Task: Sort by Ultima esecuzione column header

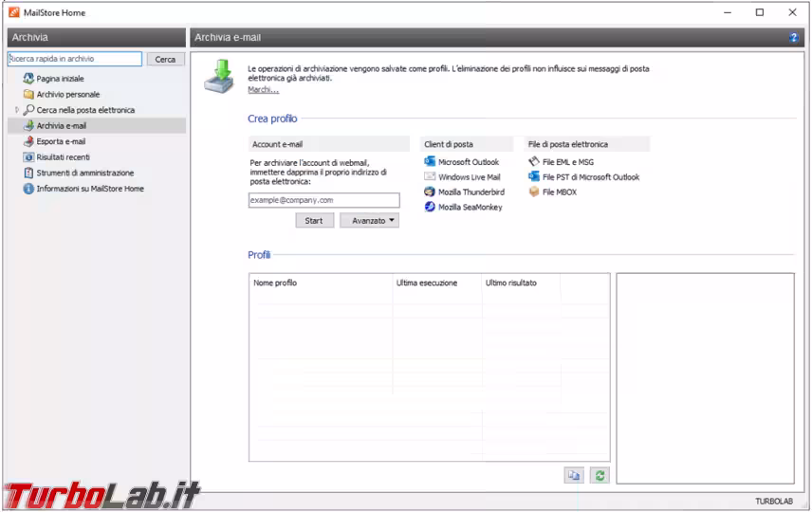Action: [x=427, y=283]
